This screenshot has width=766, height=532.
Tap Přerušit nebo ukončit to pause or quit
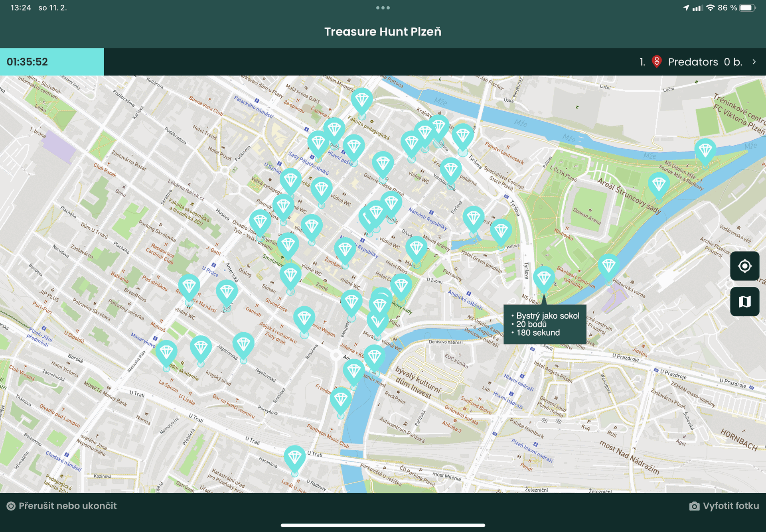click(x=62, y=506)
